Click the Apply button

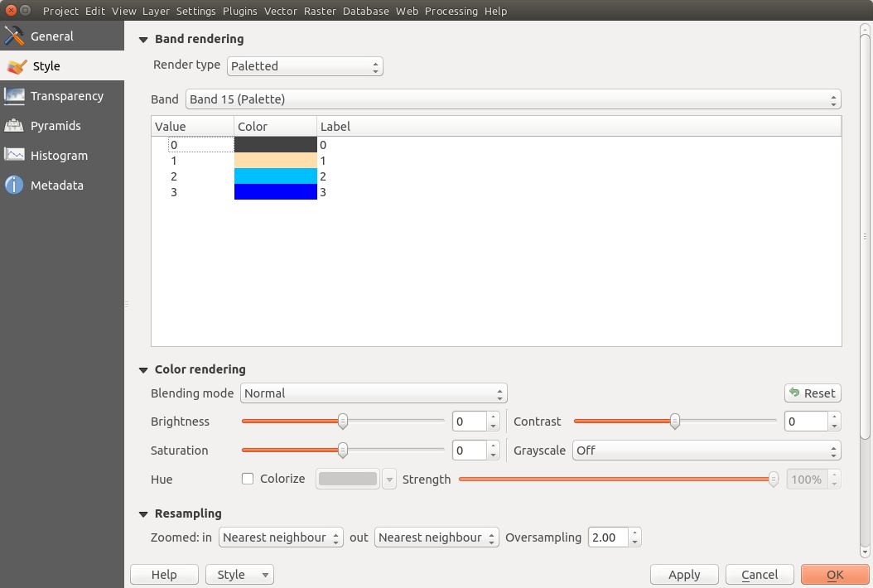(684, 575)
